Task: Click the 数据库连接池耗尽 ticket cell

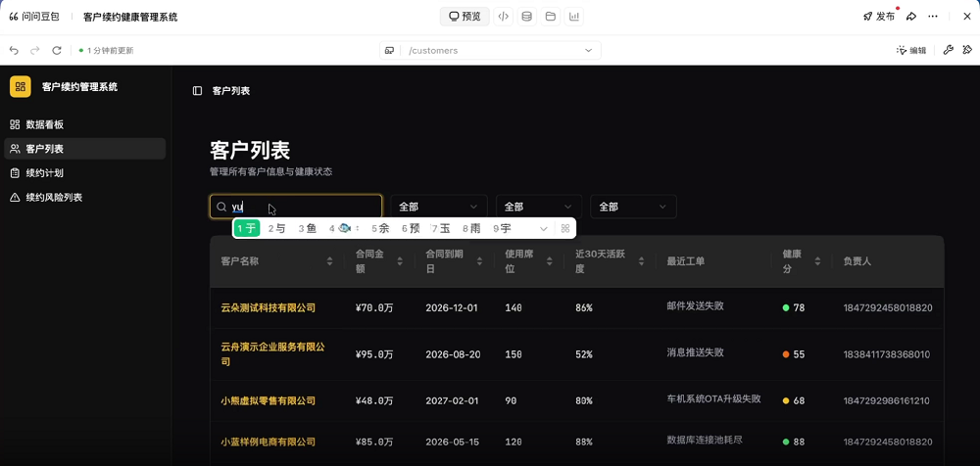Action: [705, 440]
